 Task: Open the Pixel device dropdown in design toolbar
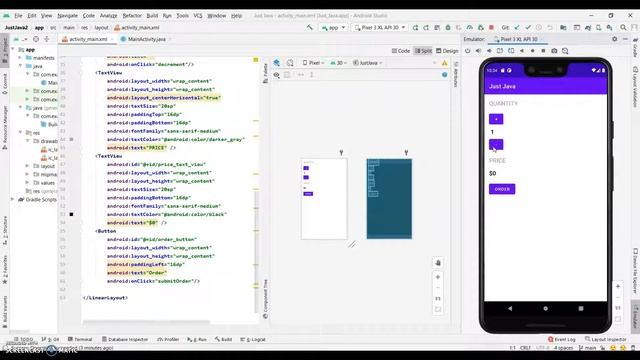point(313,63)
